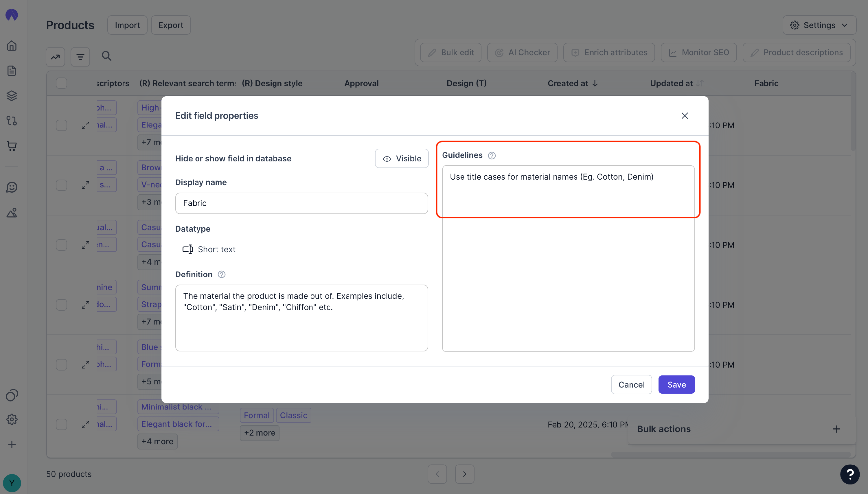The image size is (868, 494).
Task: Open the Settings dropdown
Action: (x=819, y=25)
